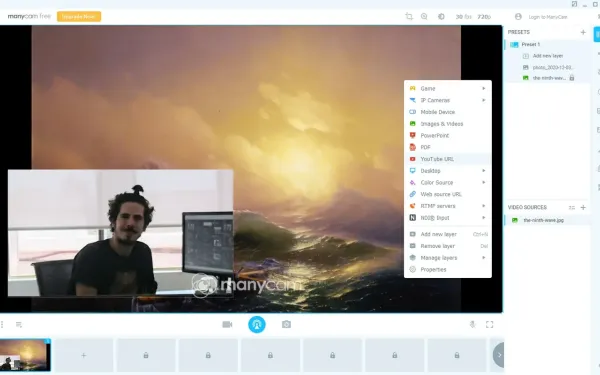Choose Images & Videos source
600x375 pixels.
448,124
